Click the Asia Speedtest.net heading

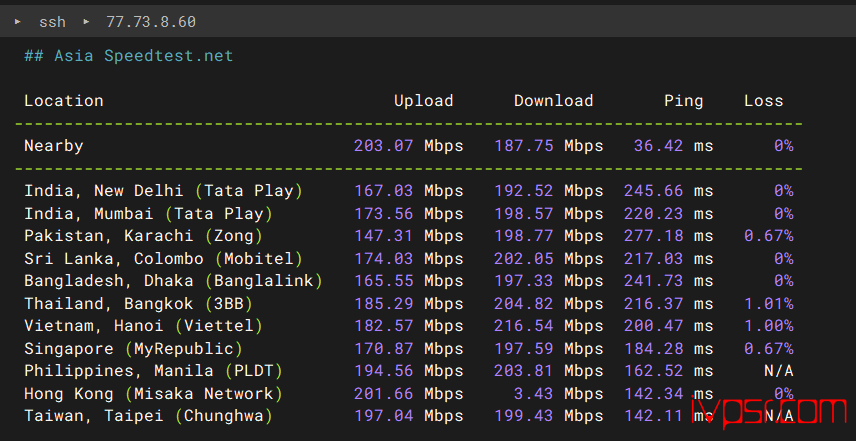[x=128, y=56]
